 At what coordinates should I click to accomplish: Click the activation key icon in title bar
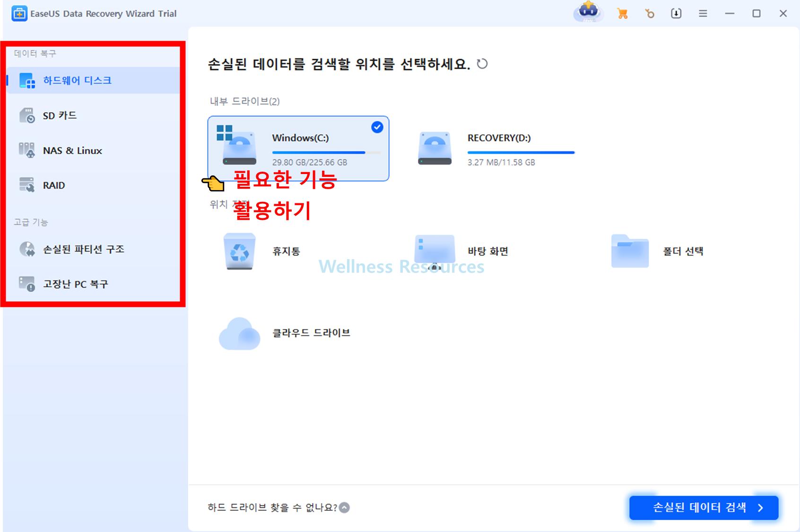click(x=650, y=14)
